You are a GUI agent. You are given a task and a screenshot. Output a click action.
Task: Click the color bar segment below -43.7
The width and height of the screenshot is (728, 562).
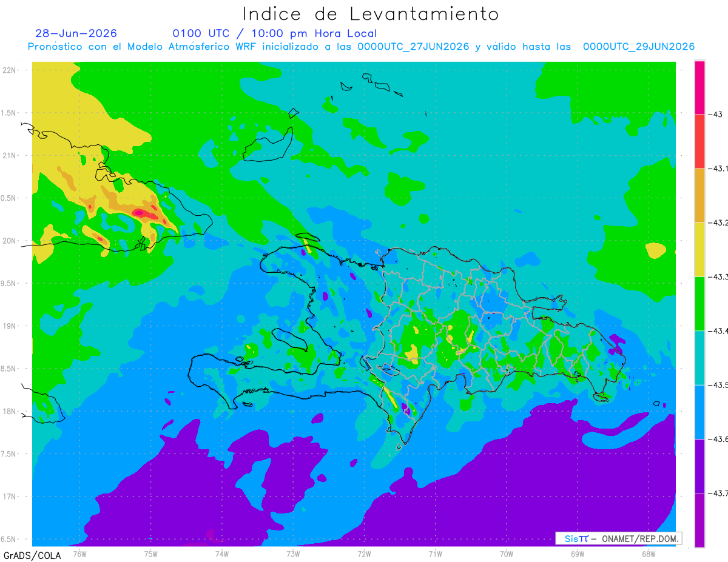699,520
